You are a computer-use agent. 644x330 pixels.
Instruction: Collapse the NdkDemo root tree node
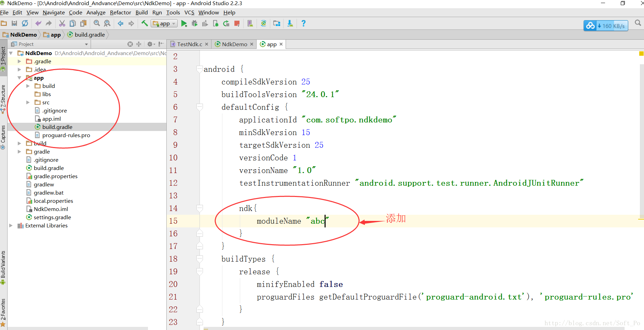click(11, 53)
